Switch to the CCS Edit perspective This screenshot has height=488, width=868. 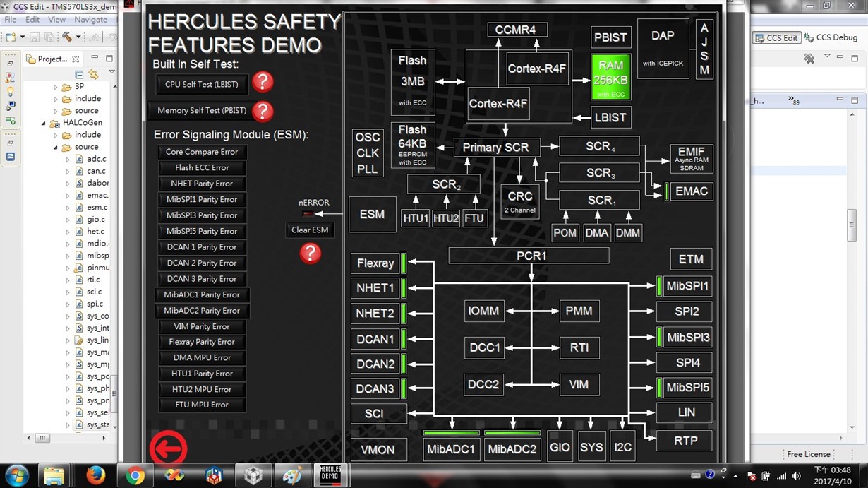tap(776, 37)
